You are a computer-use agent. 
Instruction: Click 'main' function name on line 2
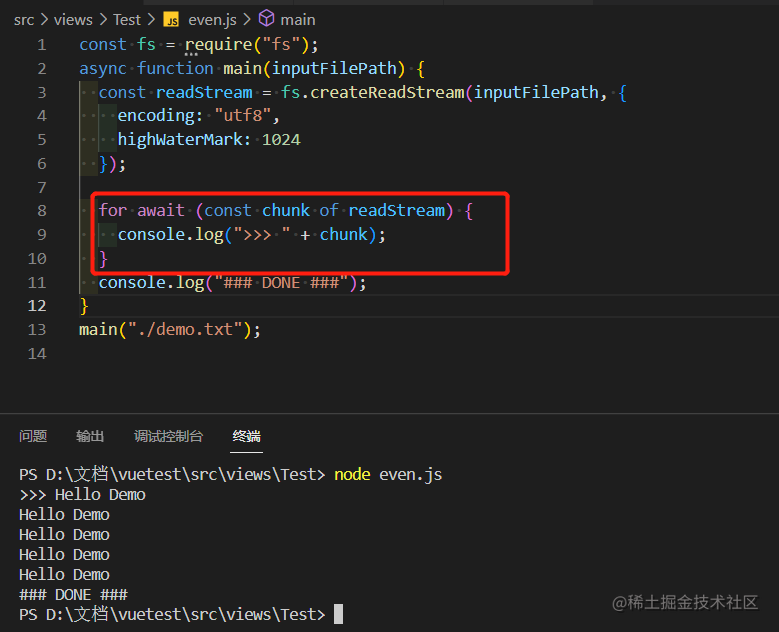[x=242, y=68]
